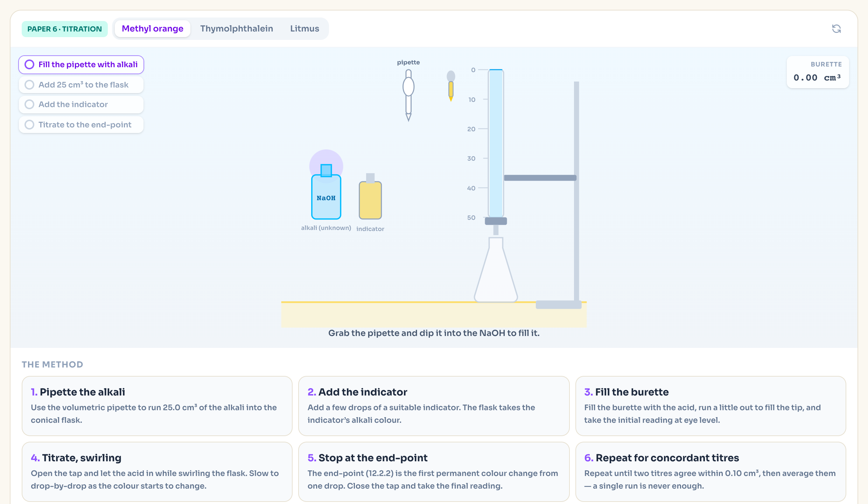This screenshot has height=504, width=868.
Task: Select the blue NaOH alkali bottle
Action: [326, 192]
